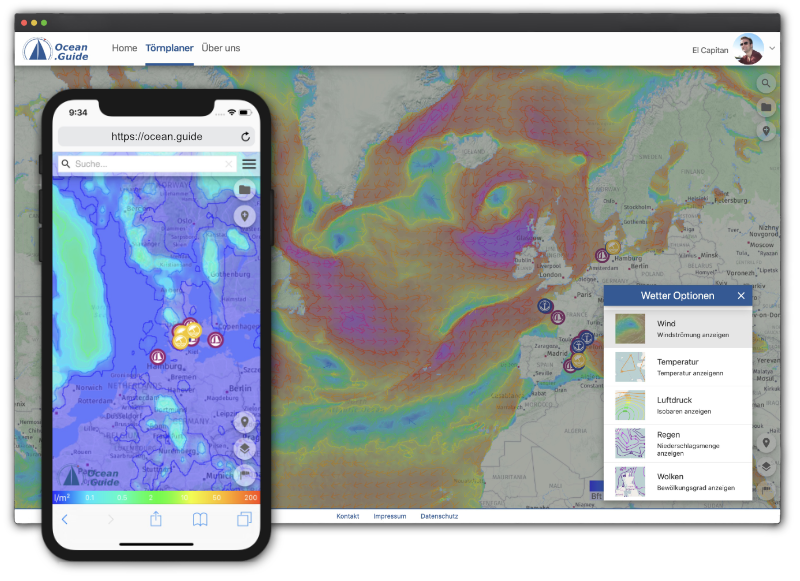Click the flag button on the desktop map
This screenshot has height=581, width=800.
coord(766,490)
